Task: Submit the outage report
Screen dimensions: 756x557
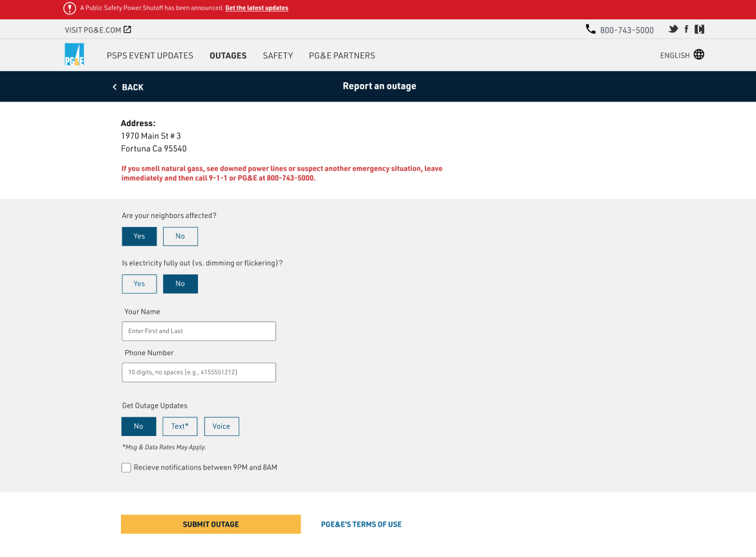Action: pyautogui.click(x=211, y=524)
